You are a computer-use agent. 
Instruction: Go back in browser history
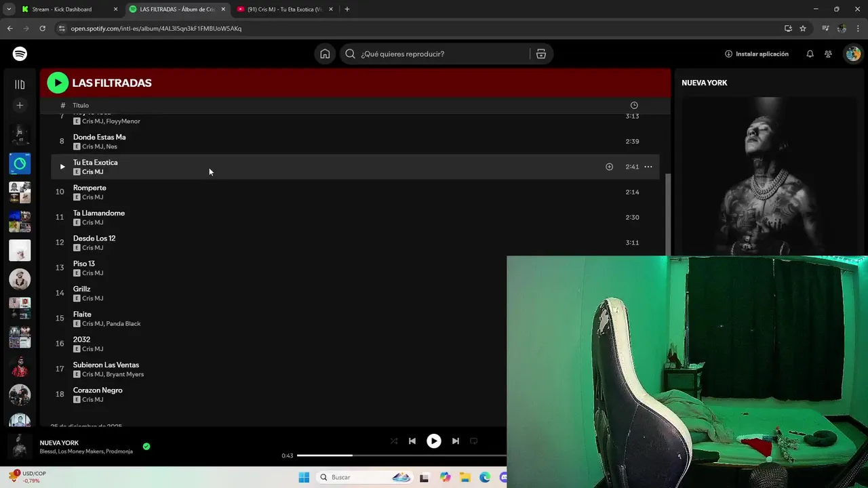click(x=9, y=28)
